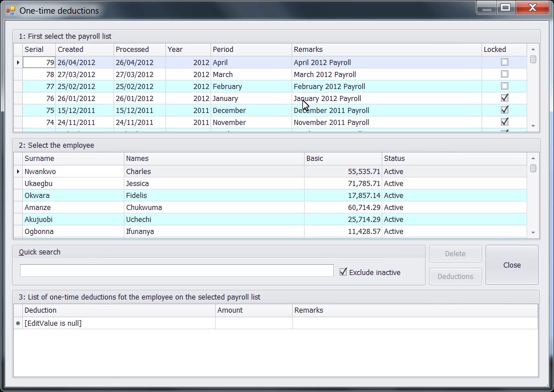
Task: Click the One-time deductions window icon
Action: tap(10, 10)
